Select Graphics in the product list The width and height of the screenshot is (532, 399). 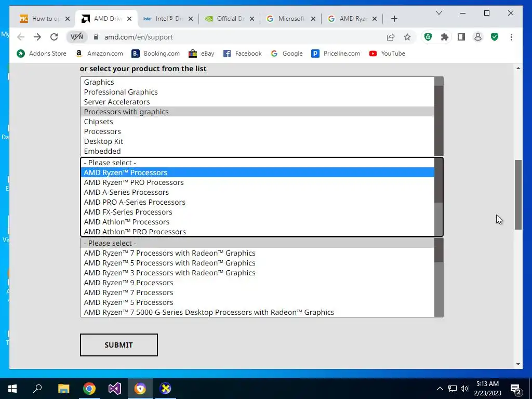coord(257,82)
